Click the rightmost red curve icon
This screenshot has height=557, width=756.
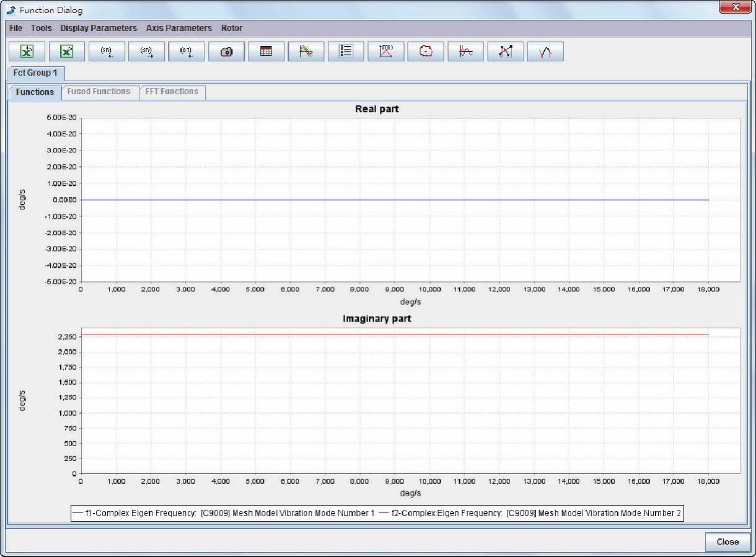pos(545,52)
